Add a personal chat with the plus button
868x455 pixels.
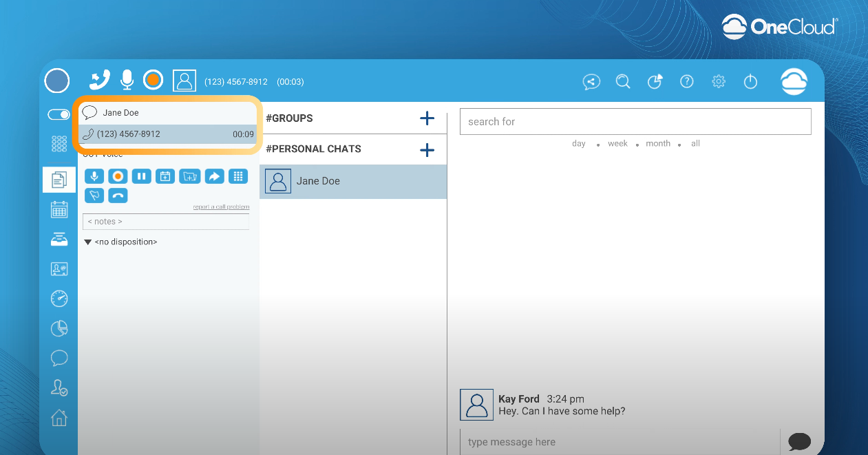coord(427,149)
